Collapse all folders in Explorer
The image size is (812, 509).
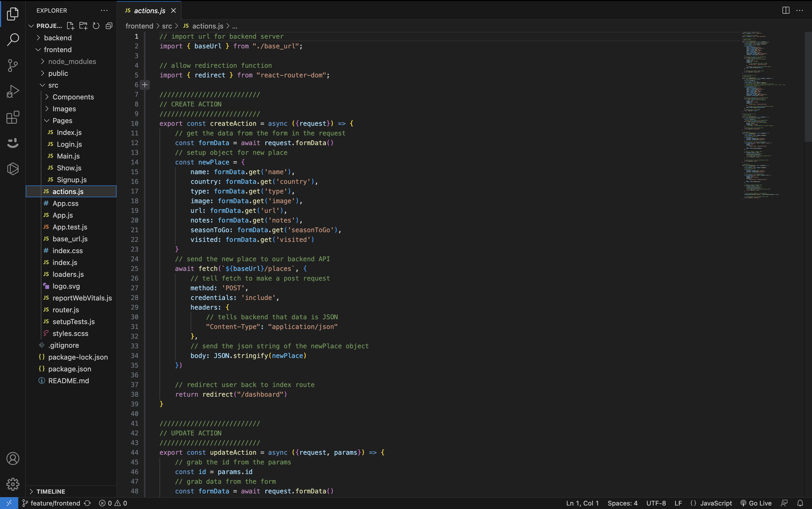coord(109,26)
